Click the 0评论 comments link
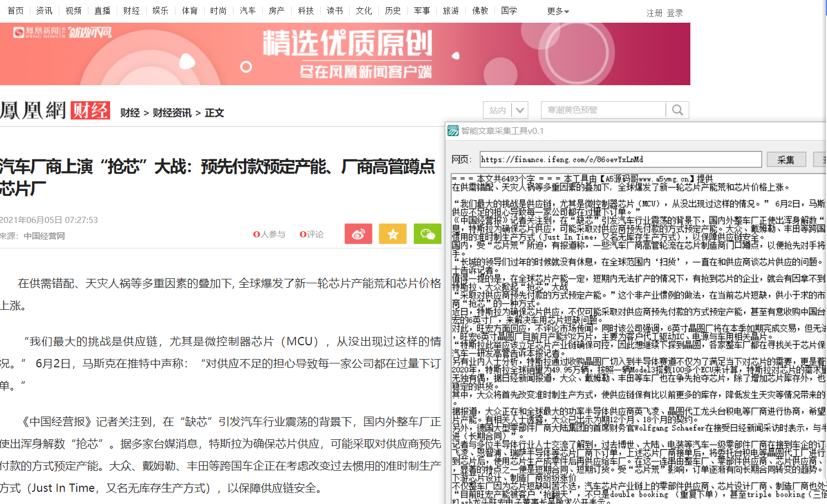Image resolution: width=827 pixels, height=504 pixels. [311, 235]
